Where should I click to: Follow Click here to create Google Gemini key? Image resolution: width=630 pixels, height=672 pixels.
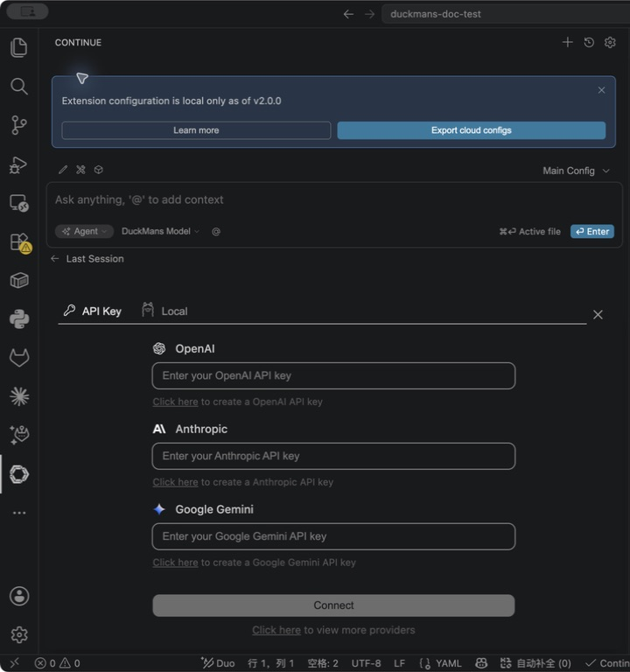click(175, 563)
